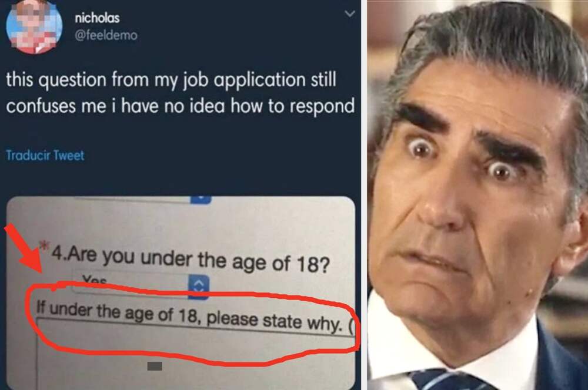Click the "Are you under the age of 18?" question
Viewport: 588px width, 390px height.
click(x=191, y=258)
